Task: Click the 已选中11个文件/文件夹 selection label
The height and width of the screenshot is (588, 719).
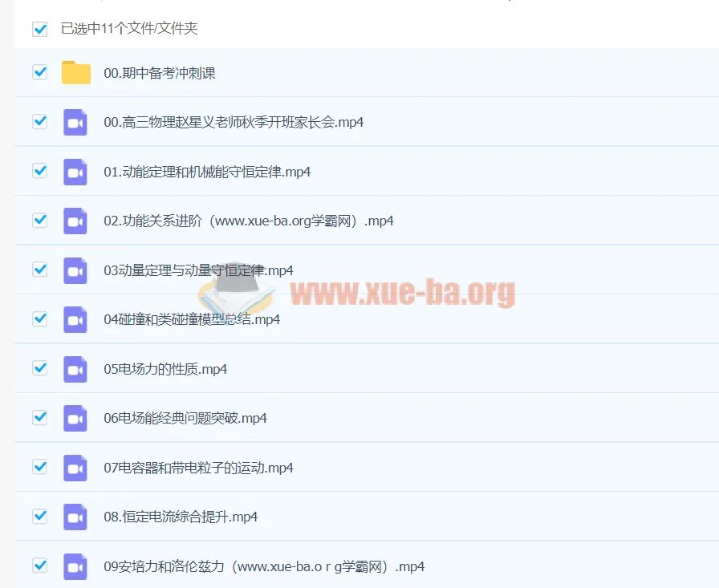Action: click(x=129, y=29)
